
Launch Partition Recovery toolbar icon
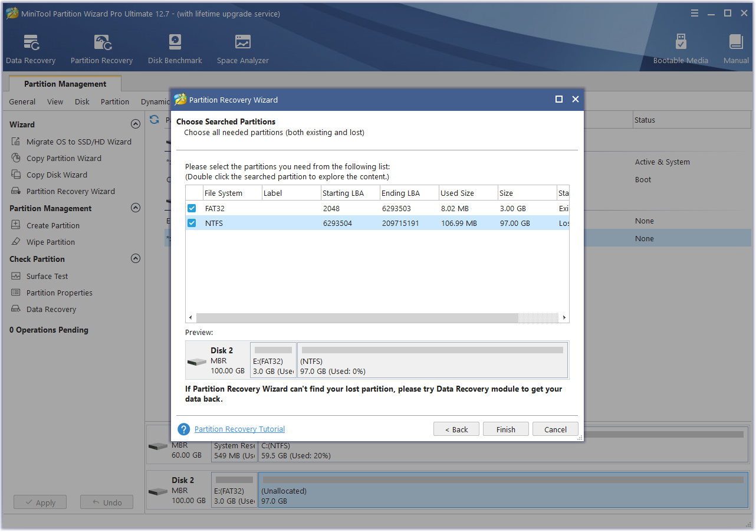coord(101,50)
